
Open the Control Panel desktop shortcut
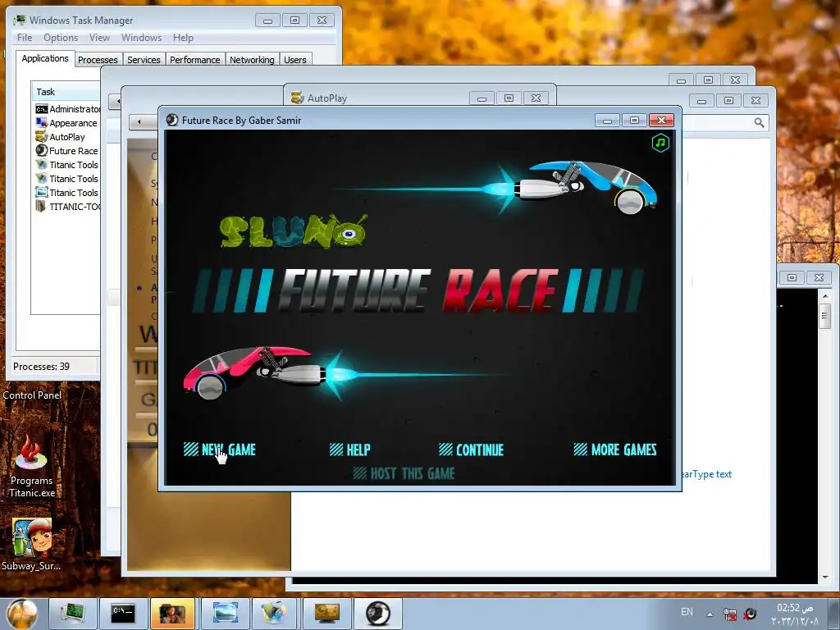tap(32, 395)
